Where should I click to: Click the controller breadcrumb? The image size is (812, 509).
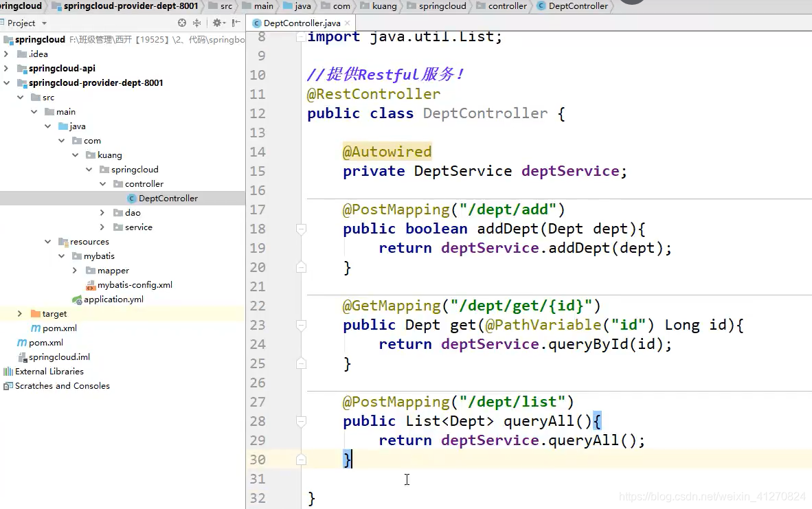(x=501, y=6)
